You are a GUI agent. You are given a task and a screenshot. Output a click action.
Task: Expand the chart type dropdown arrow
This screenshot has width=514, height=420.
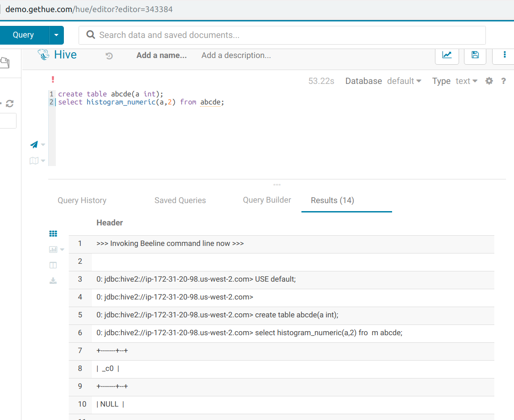click(62, 250)
